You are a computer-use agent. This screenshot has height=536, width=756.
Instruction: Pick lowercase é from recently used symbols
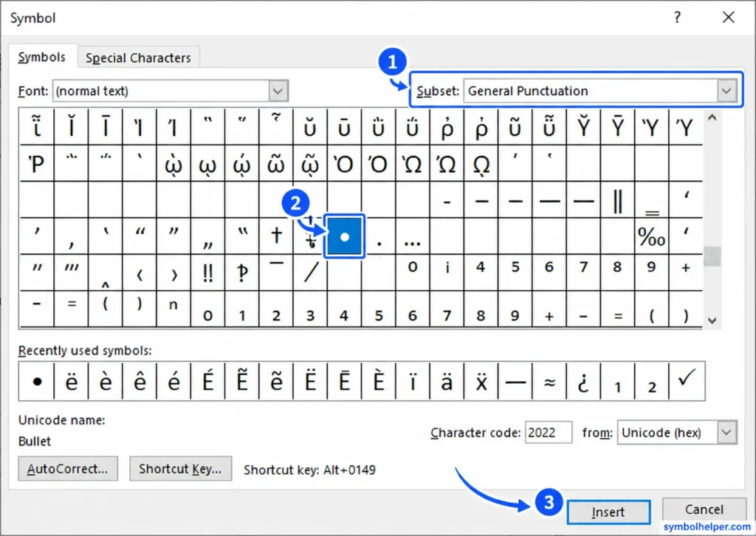[173, 381]
